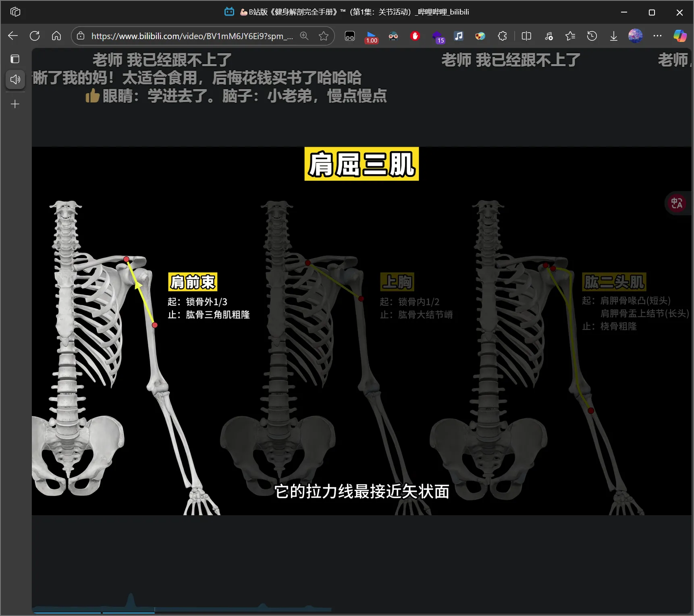The width and height of the screenshot is (694, 616).
Task: Launch Copilot from the toolbar
Action: 680,36
